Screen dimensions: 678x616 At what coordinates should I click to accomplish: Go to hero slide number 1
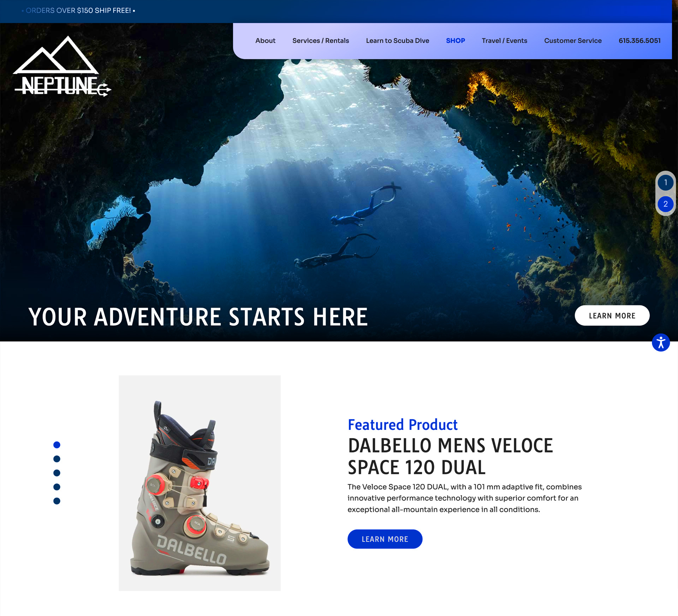(665, 183)
